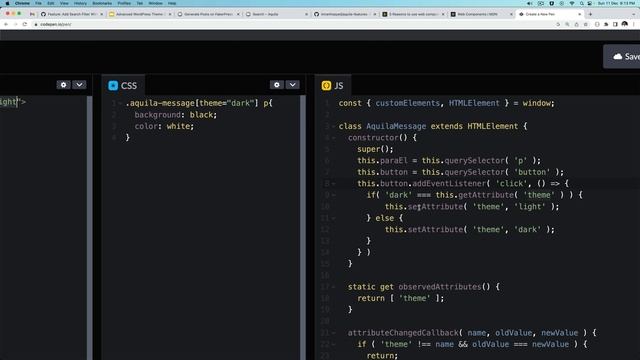
Task: Click the yellow JS badge icon
Action: click(x=326, y=85)
